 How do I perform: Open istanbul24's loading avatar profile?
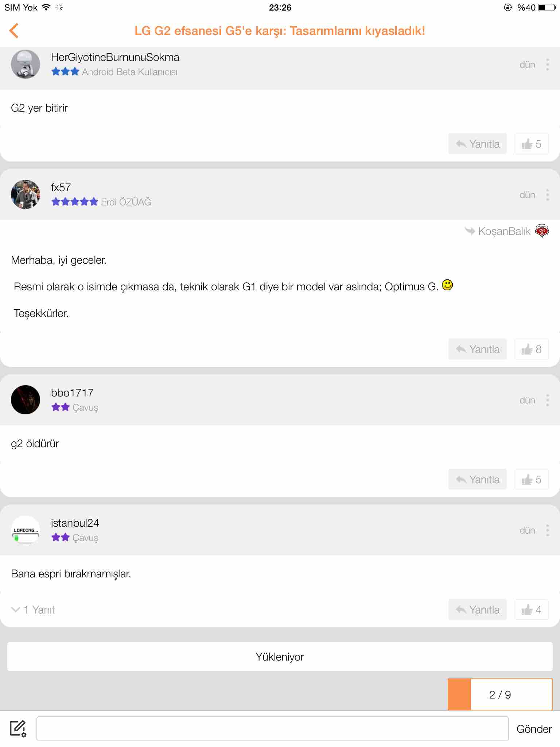(26, 530)
